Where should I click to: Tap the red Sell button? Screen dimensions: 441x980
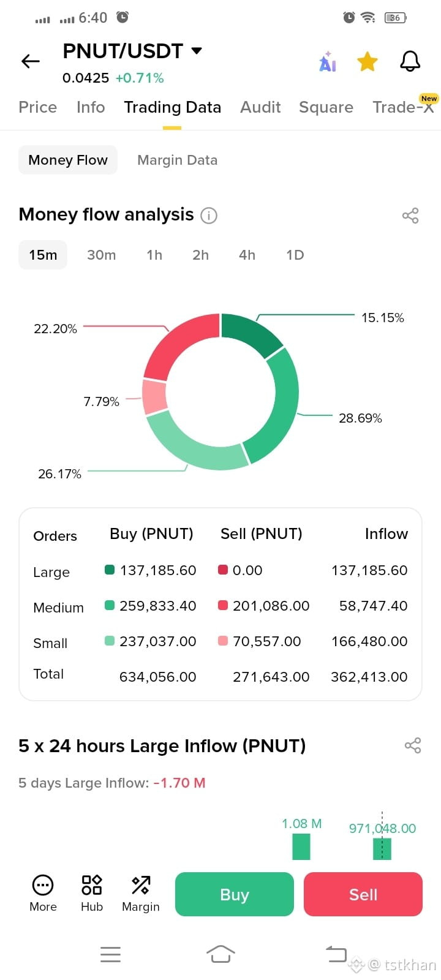[x=363, y=894]
